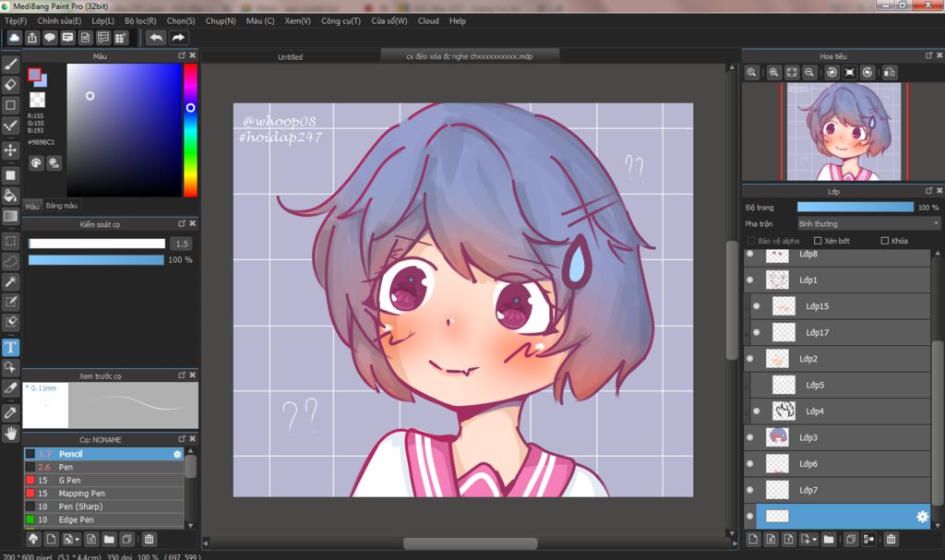Open the Bộ lọc(R) menu
This screenshot has height=560, width=945.
tap(140, 20)
